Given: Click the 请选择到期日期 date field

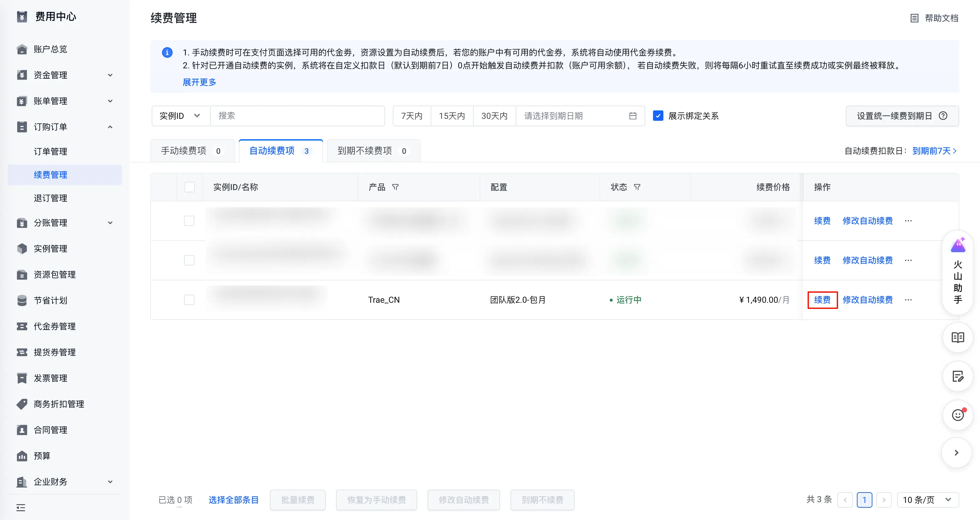Looking at the screenshot, I should [580, 116].
